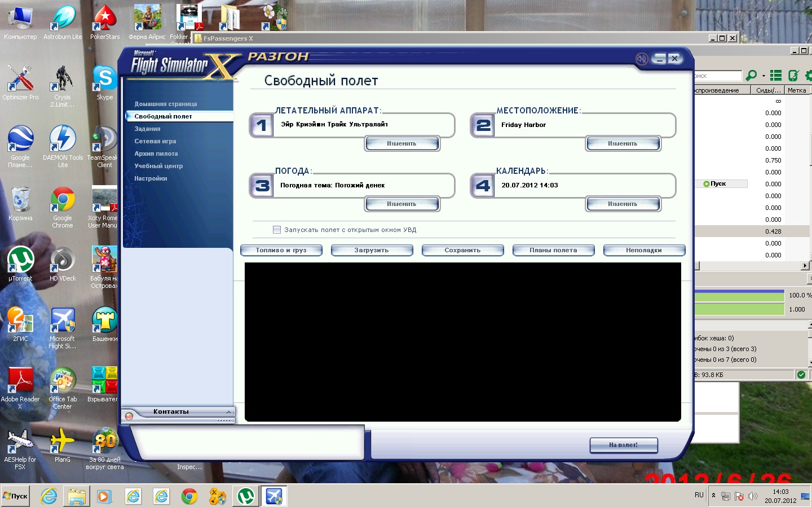Image resolution: width=812 pixels, height=508 pixels.
Task: Click the uTorrent list view icon
Action: tap(776, 75)
